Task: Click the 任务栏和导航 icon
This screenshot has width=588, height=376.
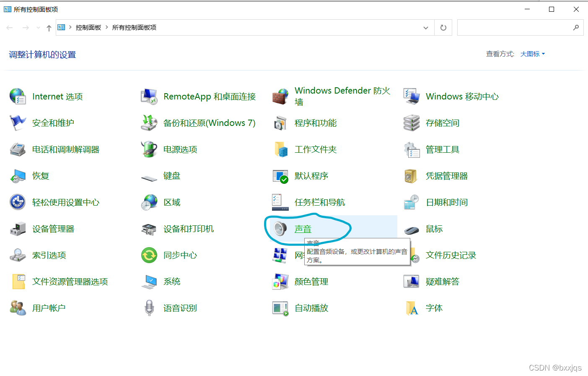Action: 280,202
